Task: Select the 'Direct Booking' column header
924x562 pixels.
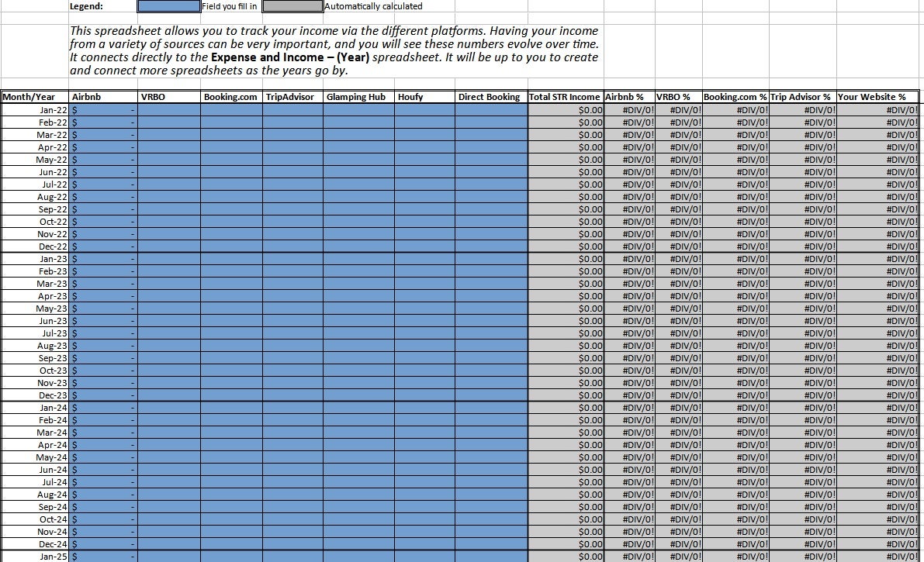Action: 491,97
